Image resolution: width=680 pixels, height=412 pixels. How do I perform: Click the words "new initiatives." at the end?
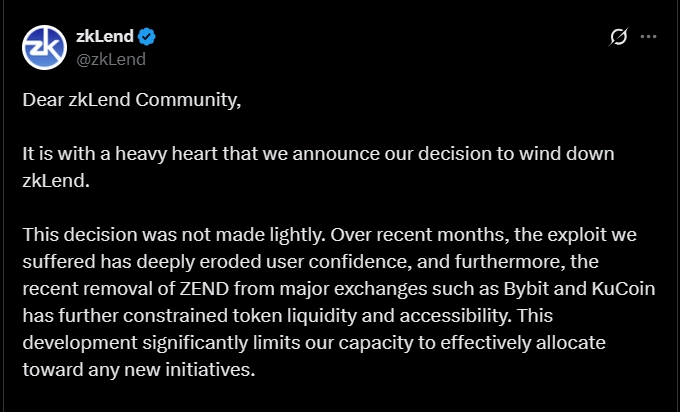(x=190, y=369)
